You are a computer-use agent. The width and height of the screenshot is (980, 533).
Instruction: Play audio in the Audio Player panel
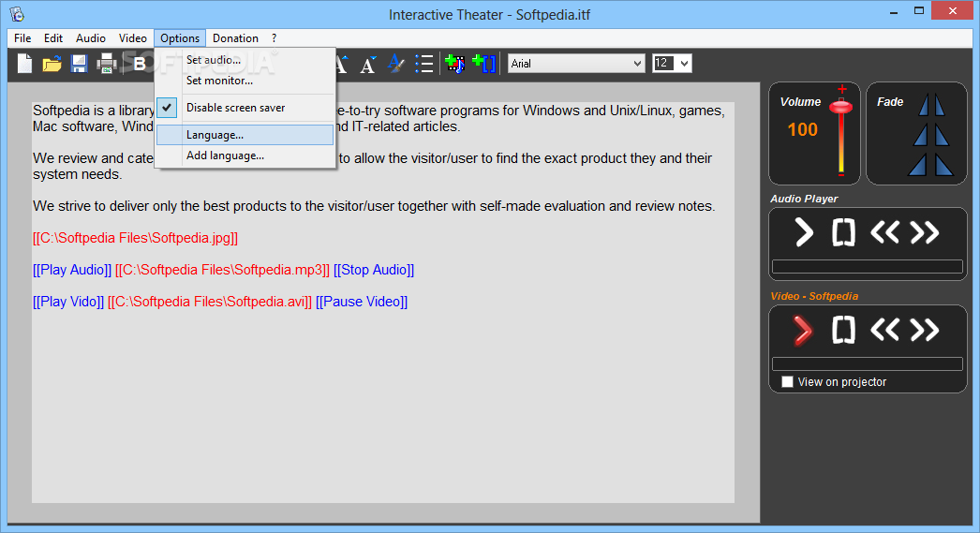(804, 233)
